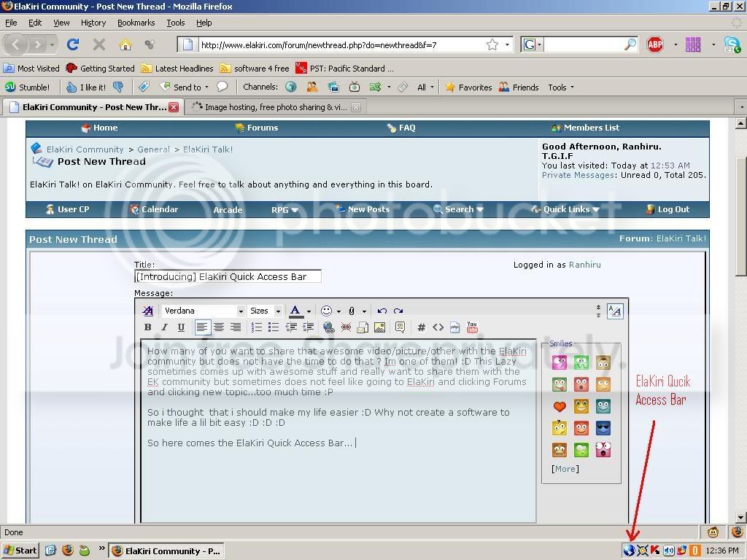Insert an image with the picture icon
Viewport: 747px width, 560px height.
379,327
